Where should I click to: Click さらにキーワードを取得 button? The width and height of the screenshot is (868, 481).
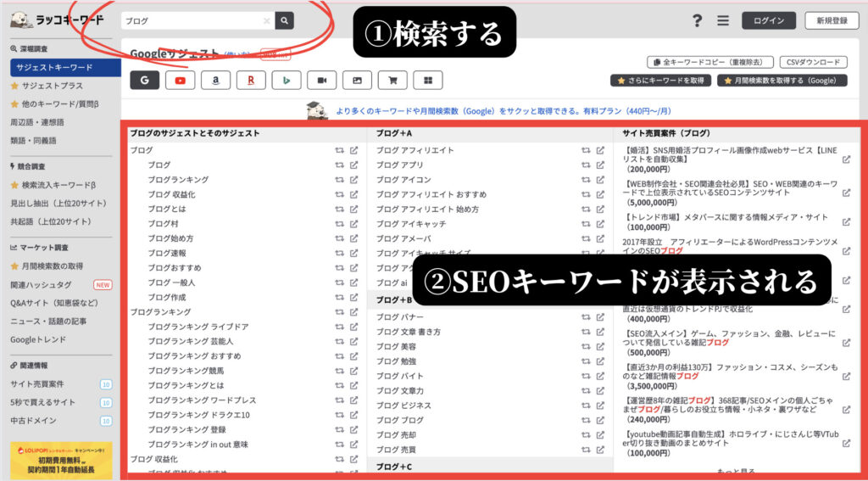coord(660,81)
